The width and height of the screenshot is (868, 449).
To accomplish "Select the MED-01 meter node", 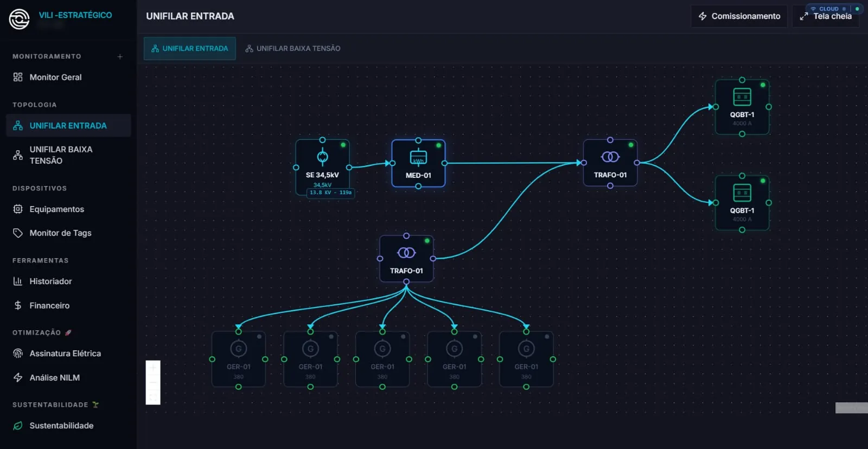I will 418,163.
